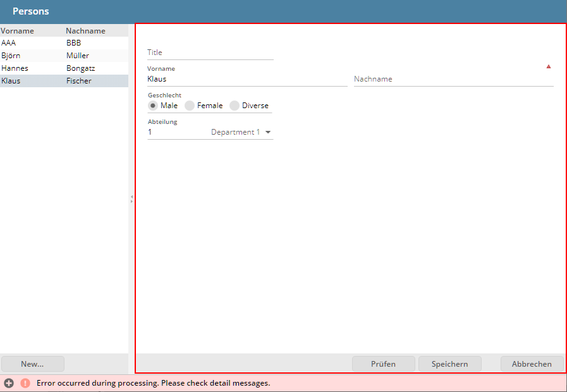This screenshot has width=567, height=392.
Task: Click the Vorname field containing Klaus
Action: (x=247, y=79)
